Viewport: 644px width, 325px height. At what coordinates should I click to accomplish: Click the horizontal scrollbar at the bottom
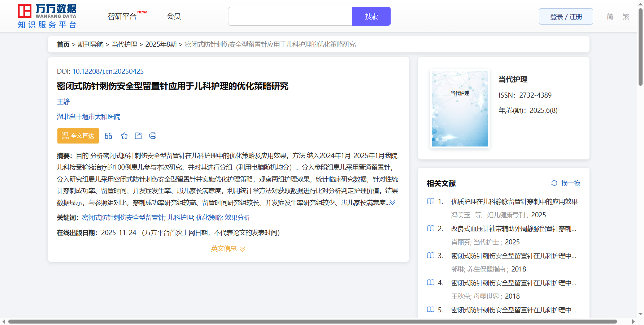312,321
